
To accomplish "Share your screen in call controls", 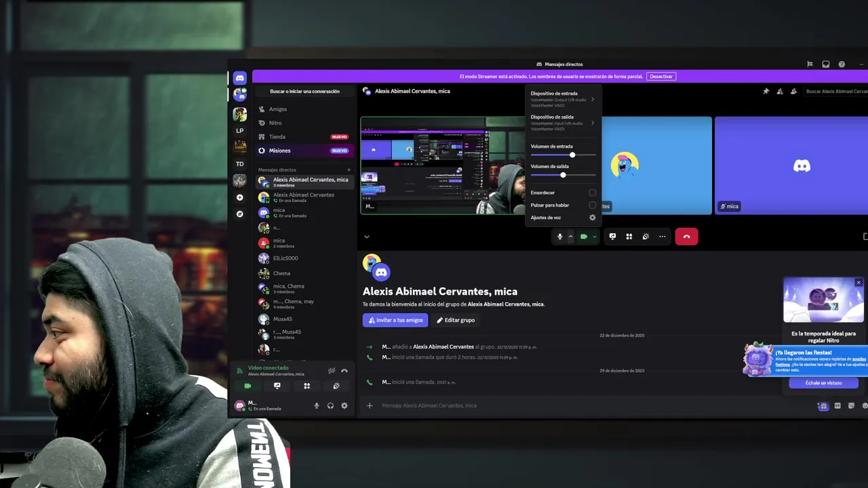I will pyautogui.click(x=612, y=237).
